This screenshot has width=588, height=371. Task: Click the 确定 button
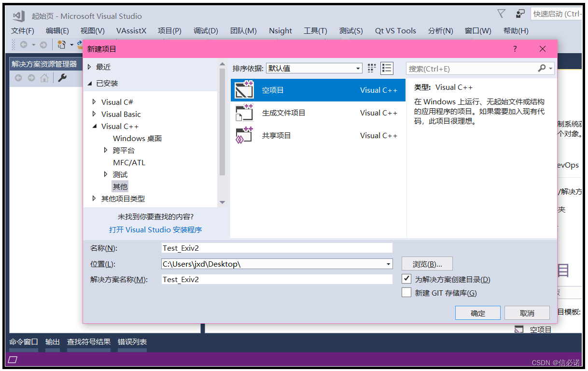click(x=478, y=313)
